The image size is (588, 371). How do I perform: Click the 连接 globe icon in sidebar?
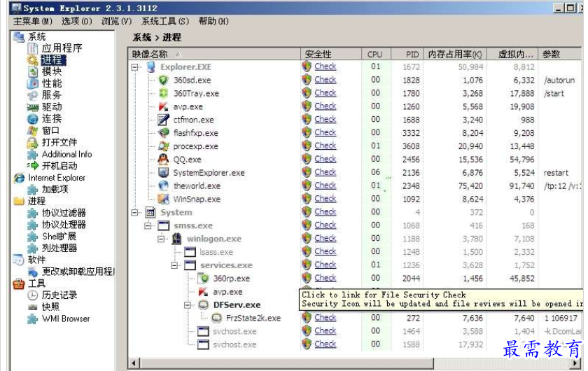(x=33, y=119)
